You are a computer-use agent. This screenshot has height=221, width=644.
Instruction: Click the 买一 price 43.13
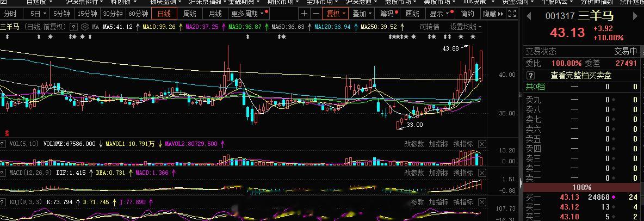tap(569, 198)
